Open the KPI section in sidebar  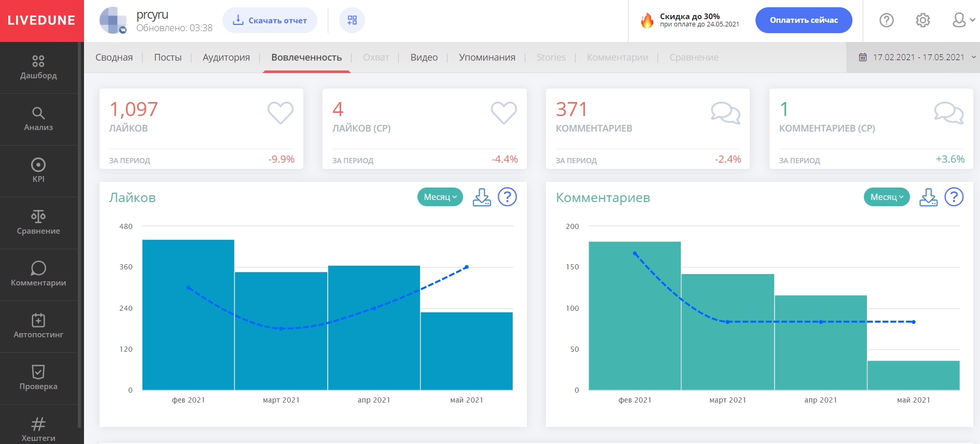tap(38, 171)
